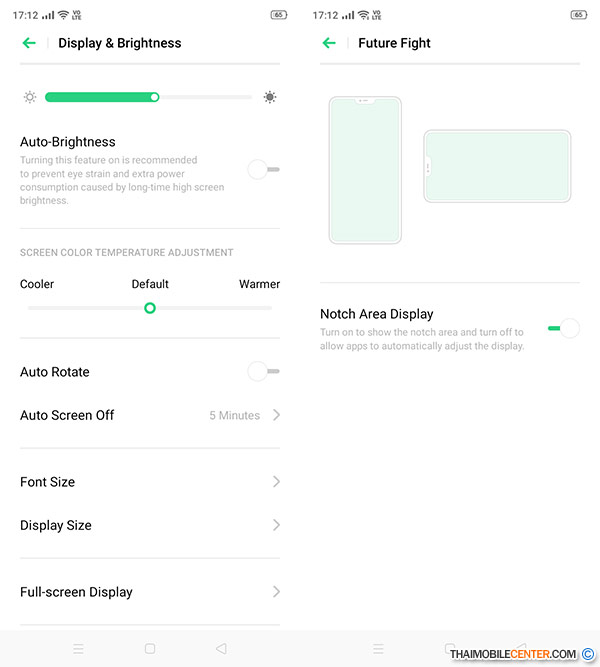Open Auto Screen Off chevron
The image size is (600, 667).
pyautogui.click(x=277, y=415)
